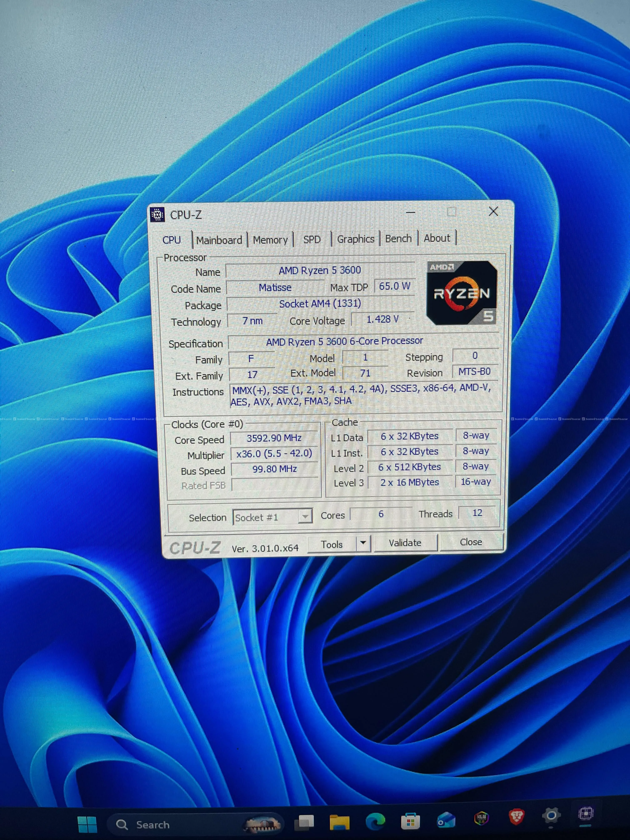Switch to the Bench tab
The image size is (630, 840).
(398, 239)
